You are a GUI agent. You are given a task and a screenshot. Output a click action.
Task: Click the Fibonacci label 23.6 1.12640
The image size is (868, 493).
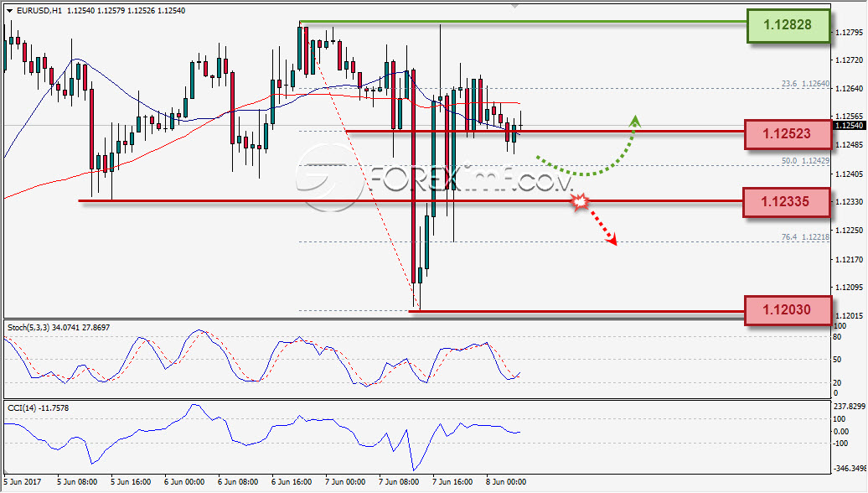click(x=805, y=84)
